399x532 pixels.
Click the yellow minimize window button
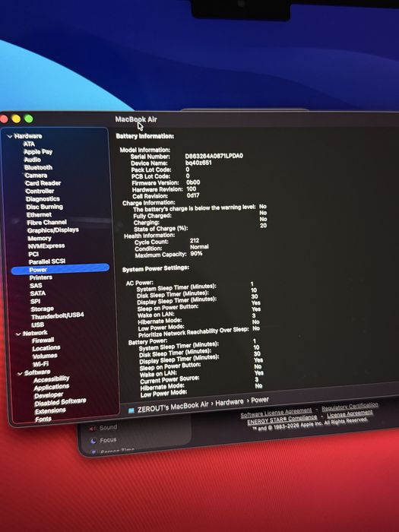coord(16,119)
